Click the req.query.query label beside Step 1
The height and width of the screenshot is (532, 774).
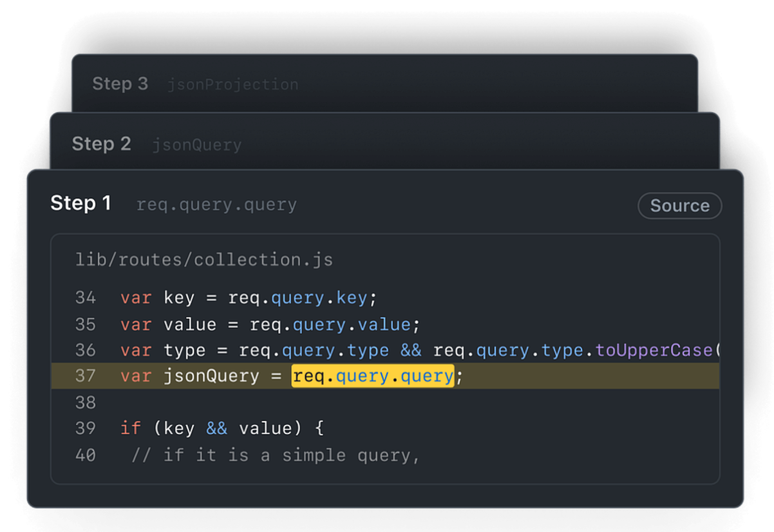click(216, 205)
